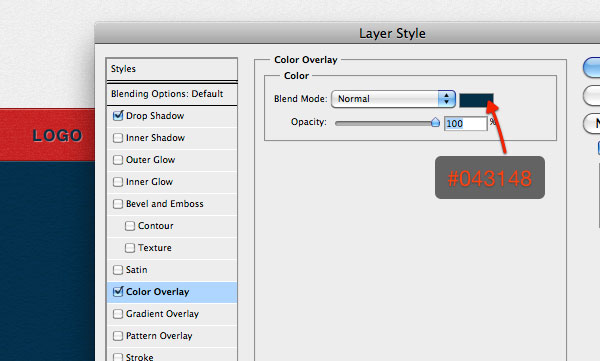Click the Opacity slider handle
600x361 pixels.
[435, 123]
